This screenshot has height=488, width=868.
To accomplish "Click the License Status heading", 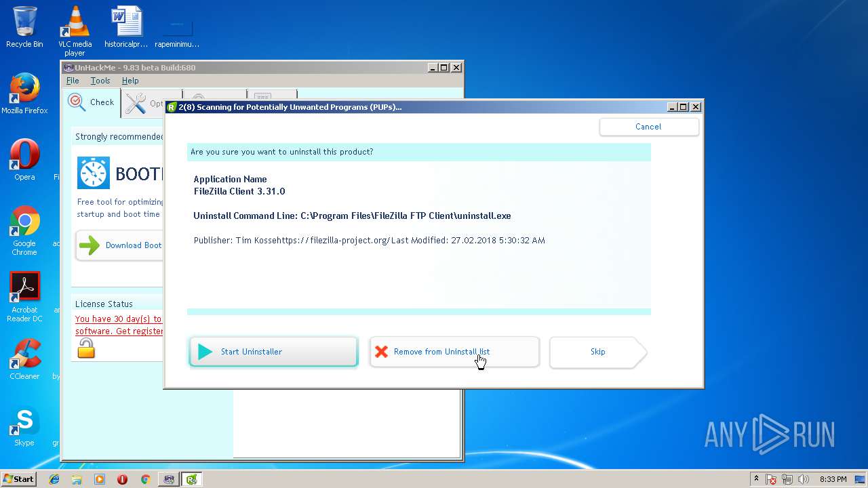I will [x=104, y=304].
